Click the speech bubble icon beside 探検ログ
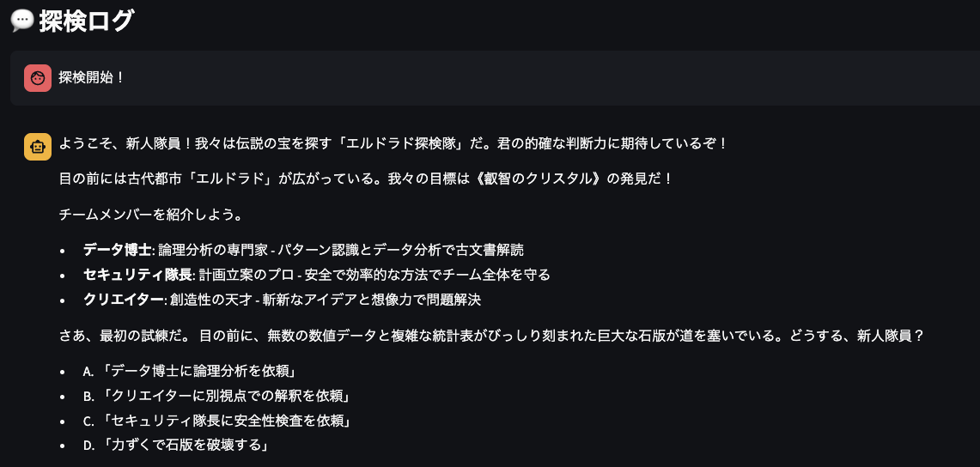 [22, 21]
